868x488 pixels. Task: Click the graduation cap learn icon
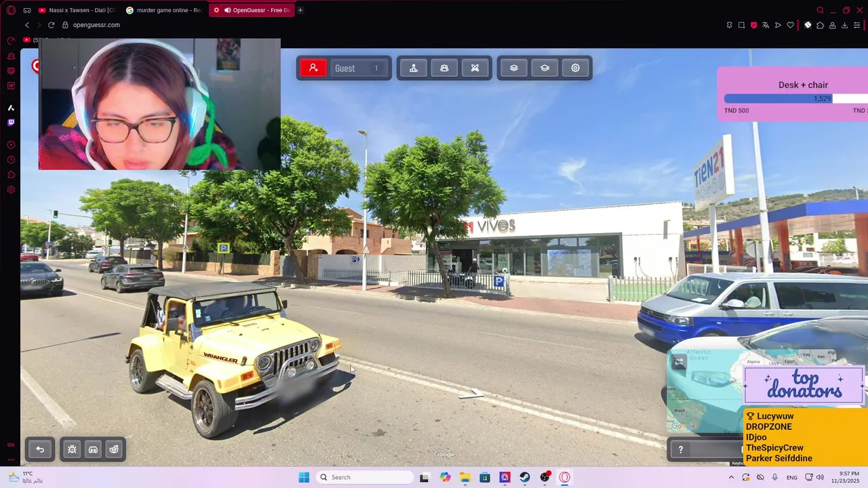pyautogui.click(x=545, y=68)
